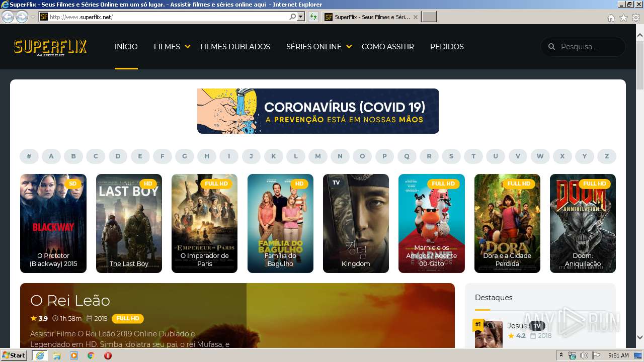Click the address bar search magnifier icon
This screenshot has height=362, width=644.
coord(292,17)
